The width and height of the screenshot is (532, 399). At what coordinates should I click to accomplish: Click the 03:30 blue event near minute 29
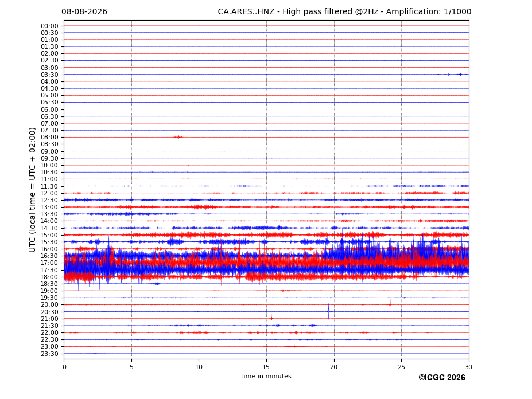[x=460, y=75]
